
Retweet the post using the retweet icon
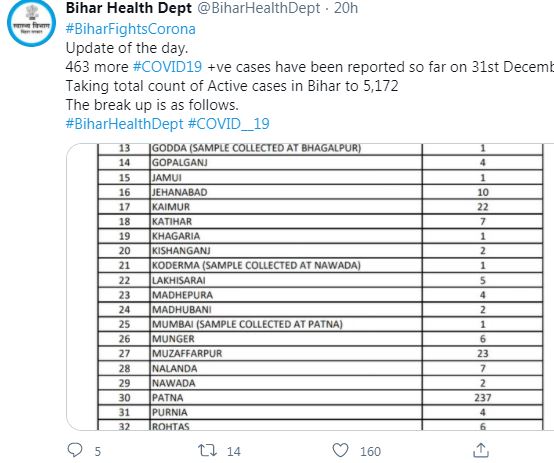click(x=207, y=450)
